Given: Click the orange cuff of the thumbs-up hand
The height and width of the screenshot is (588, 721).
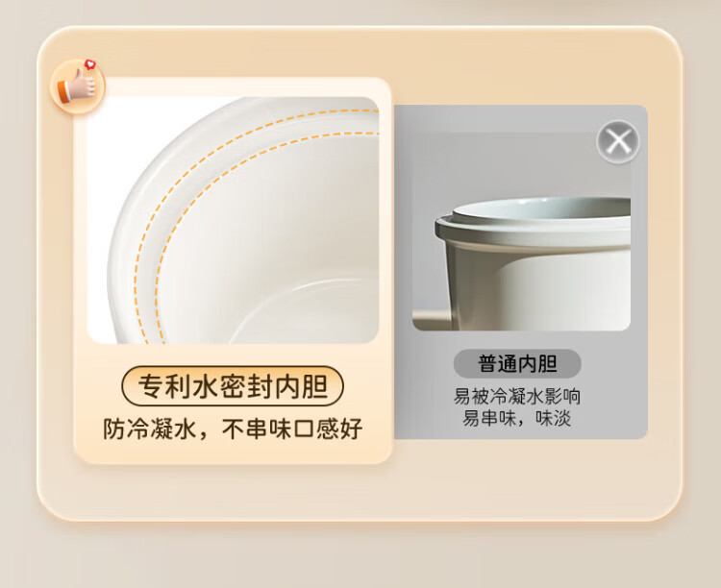Looking at the screenshot, I should click(63, 91).
